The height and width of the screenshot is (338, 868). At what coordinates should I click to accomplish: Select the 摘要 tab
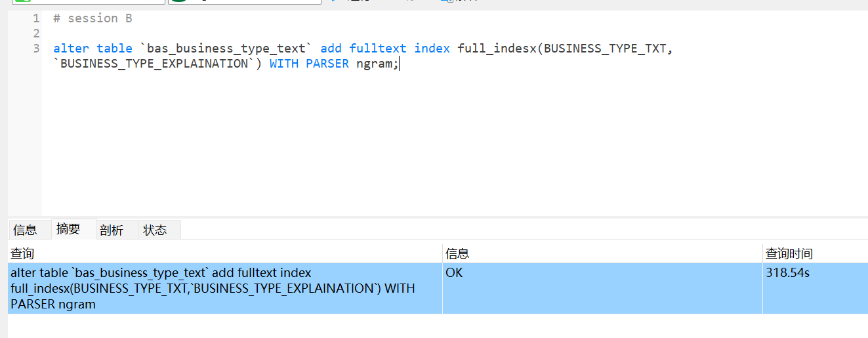click(68, 229)
